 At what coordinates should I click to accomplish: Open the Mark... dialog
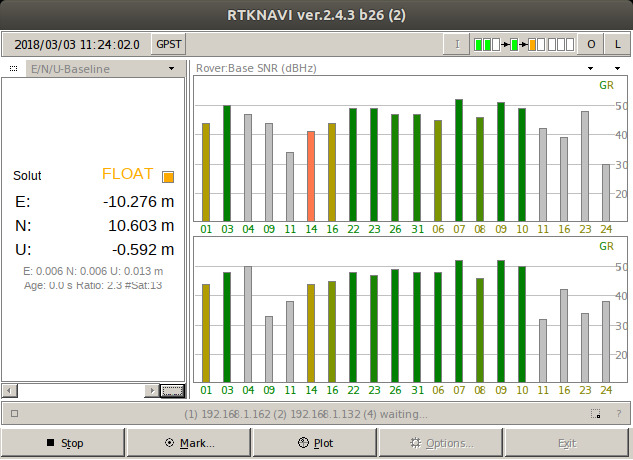click(x=189, y=443)
